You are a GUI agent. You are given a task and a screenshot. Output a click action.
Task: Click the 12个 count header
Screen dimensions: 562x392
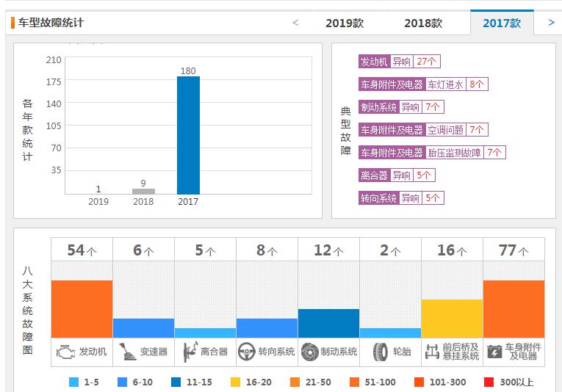coord(328,250)
